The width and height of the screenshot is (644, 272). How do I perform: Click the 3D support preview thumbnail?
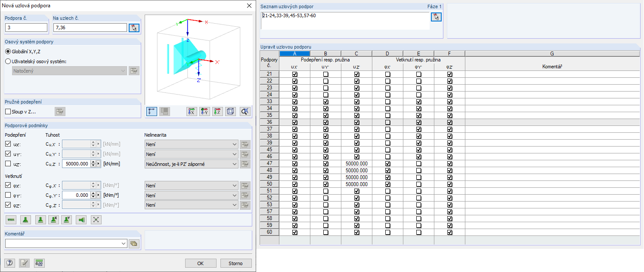tap(198, 59)
